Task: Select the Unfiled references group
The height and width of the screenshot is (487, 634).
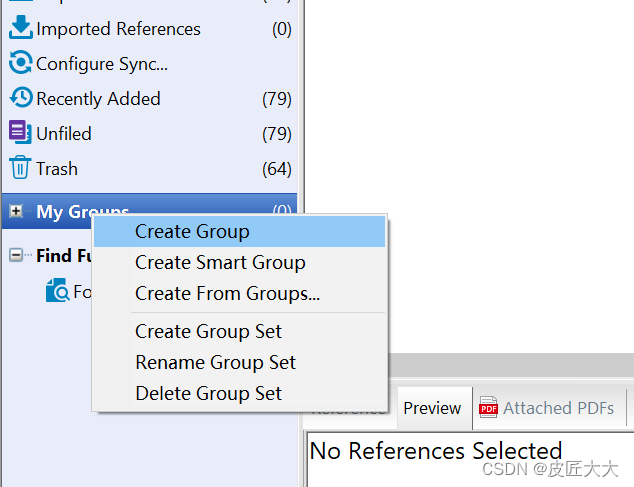Action: 64,134
